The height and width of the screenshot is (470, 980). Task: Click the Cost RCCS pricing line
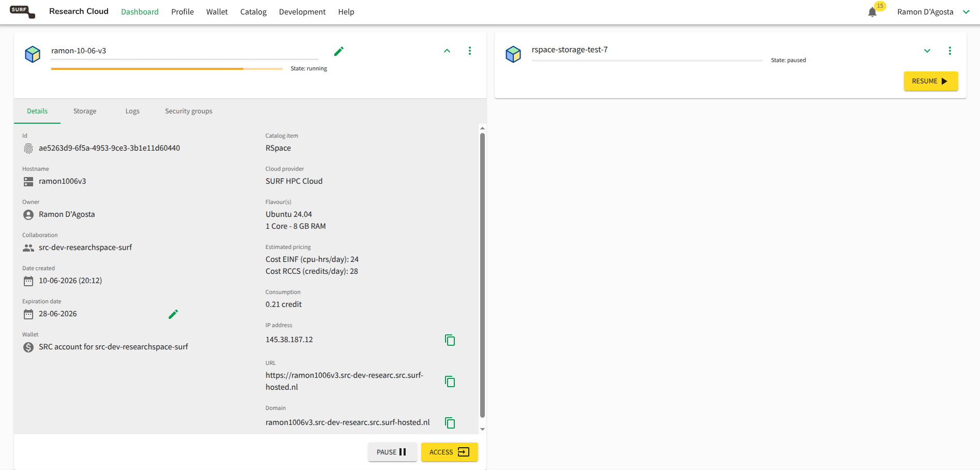pos(311,271)
